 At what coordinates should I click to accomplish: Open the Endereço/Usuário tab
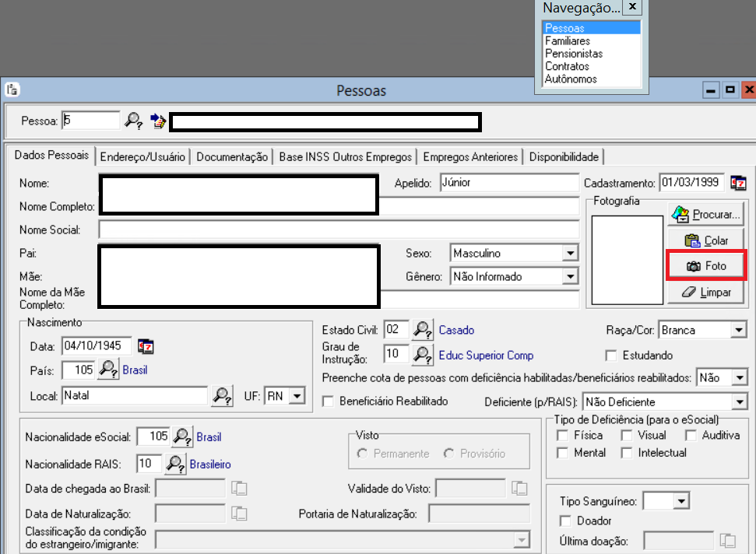coord(142,157)
